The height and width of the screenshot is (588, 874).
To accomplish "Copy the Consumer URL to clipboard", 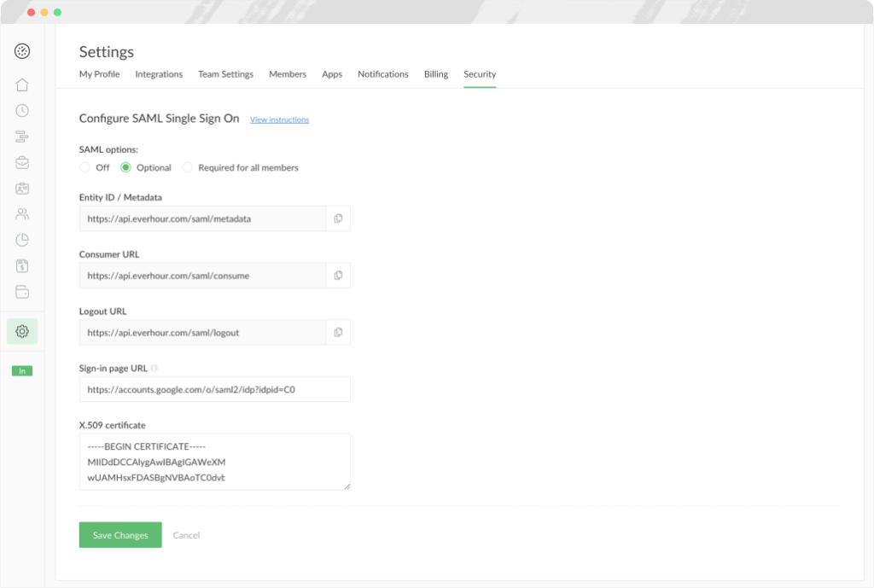I will [x=338, y=275].
